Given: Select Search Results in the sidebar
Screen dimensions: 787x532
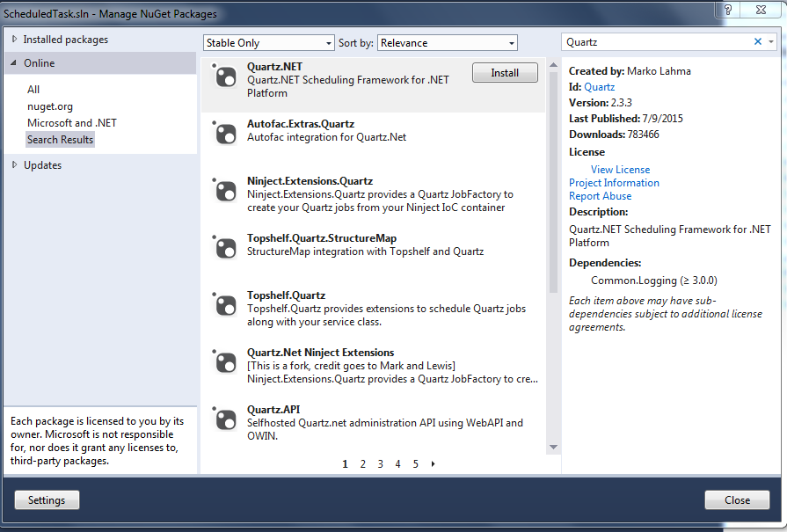Looking at the screenshot, I should tap(60, 140).
